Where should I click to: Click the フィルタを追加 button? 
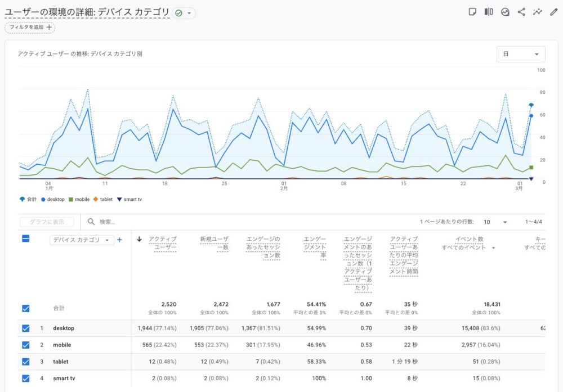tap(30, 27)
